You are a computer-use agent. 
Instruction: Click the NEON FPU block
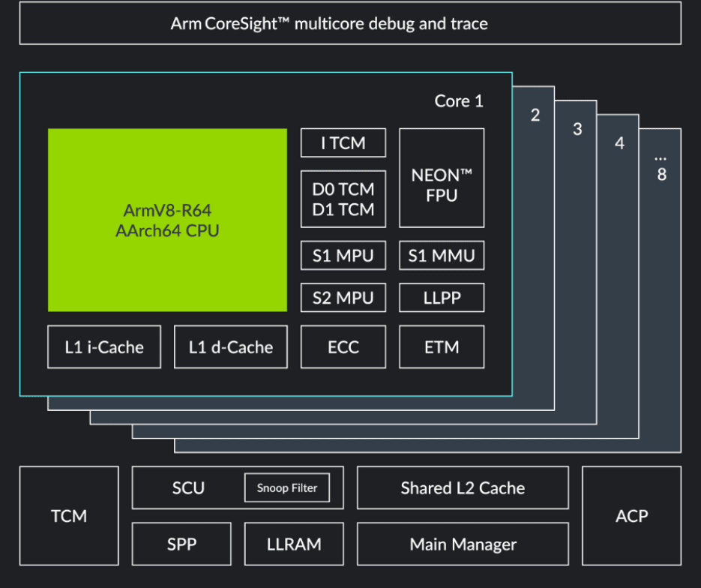pyautogui.click(x=441, y=178)
